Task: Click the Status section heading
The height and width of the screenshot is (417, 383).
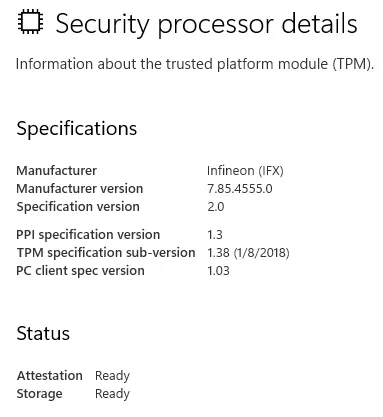Action: [43, 333]
